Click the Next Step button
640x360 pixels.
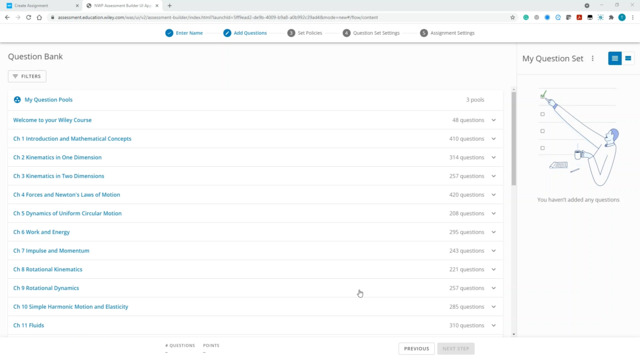[x=456, y=349]
